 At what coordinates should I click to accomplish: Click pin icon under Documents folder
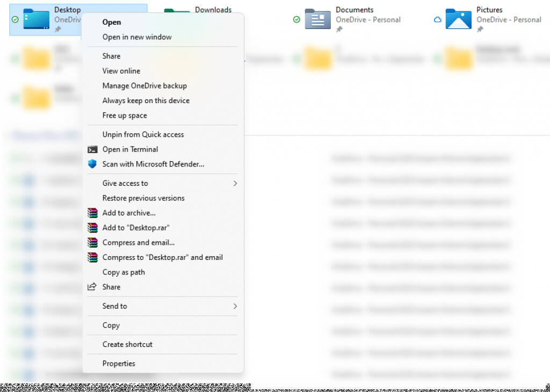coord(339,30)
